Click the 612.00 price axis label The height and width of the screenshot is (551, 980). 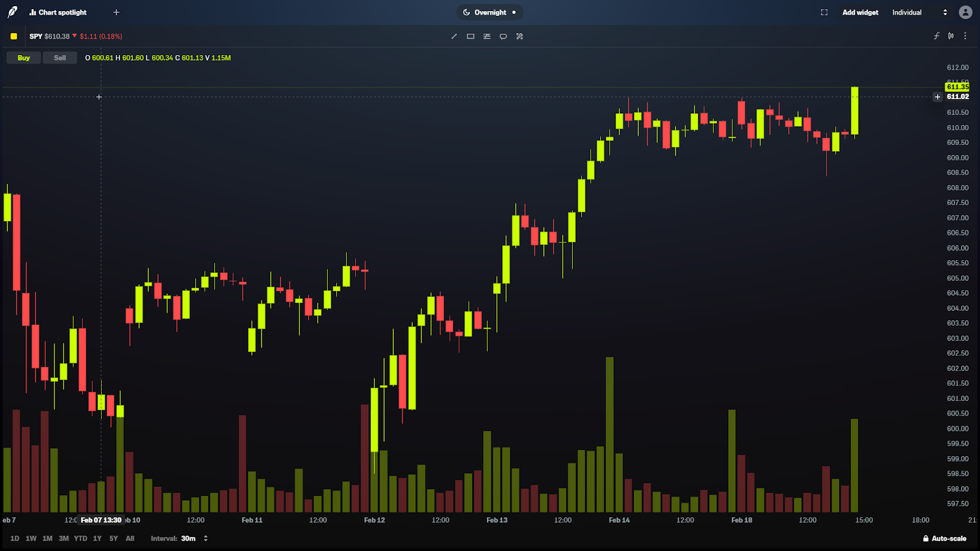click(x=957, y=67)
